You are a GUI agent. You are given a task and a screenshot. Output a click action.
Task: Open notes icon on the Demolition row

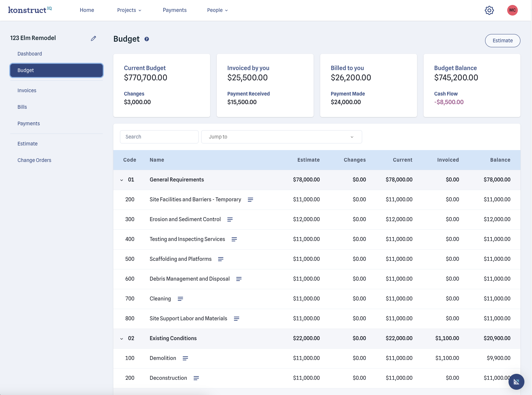(x=186, y=358)
